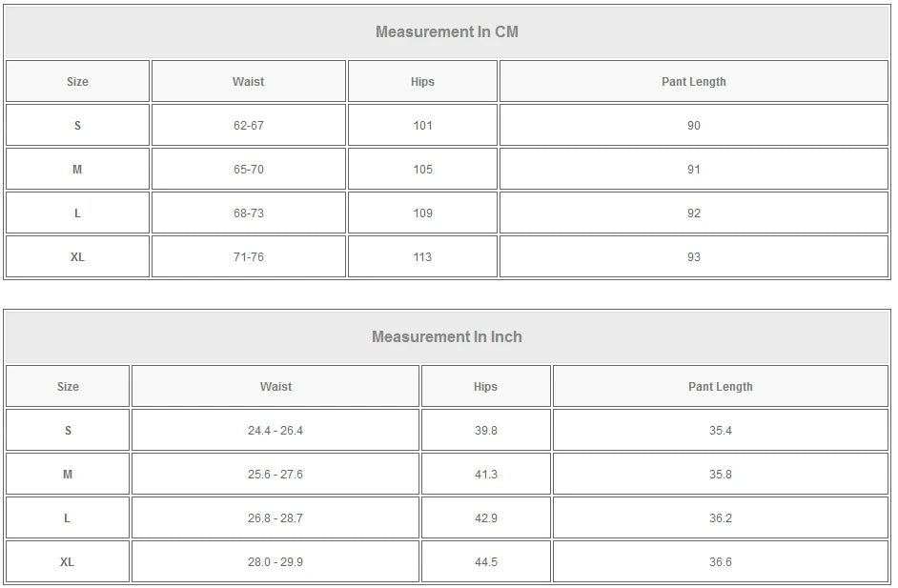Select the pant length value 36.2
The height and width of the screenshot is (588, 898).
click(721, 518)
